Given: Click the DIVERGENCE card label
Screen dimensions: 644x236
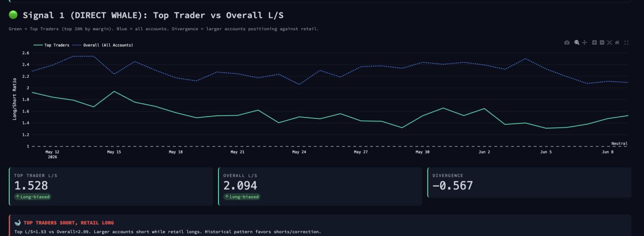Looking at the screenshot, I should coord(448,175).
